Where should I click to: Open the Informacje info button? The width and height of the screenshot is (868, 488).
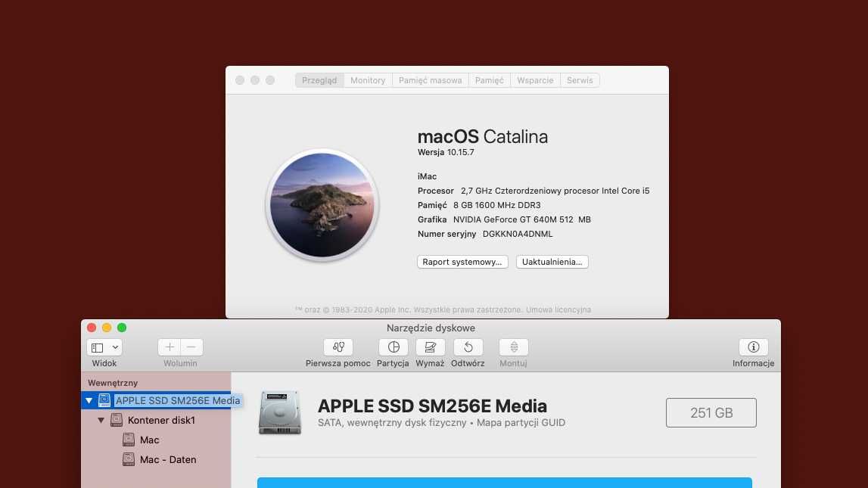(754, 347)
